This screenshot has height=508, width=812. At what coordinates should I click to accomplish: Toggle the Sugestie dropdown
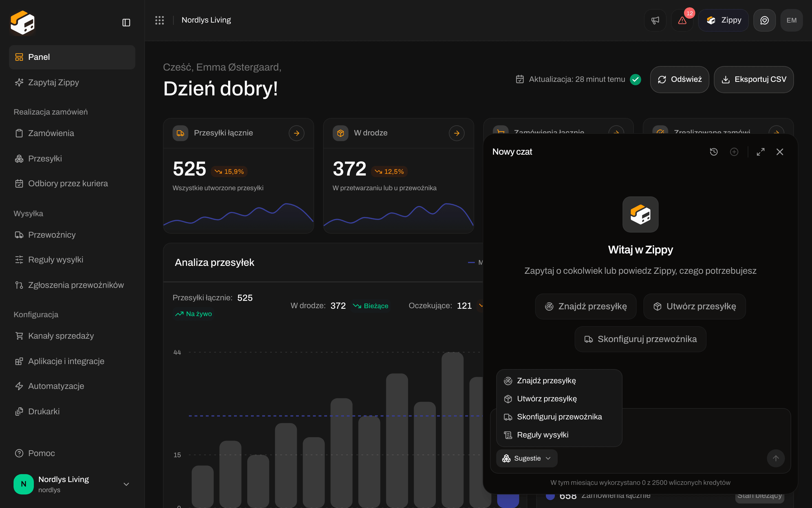[527, 458]
